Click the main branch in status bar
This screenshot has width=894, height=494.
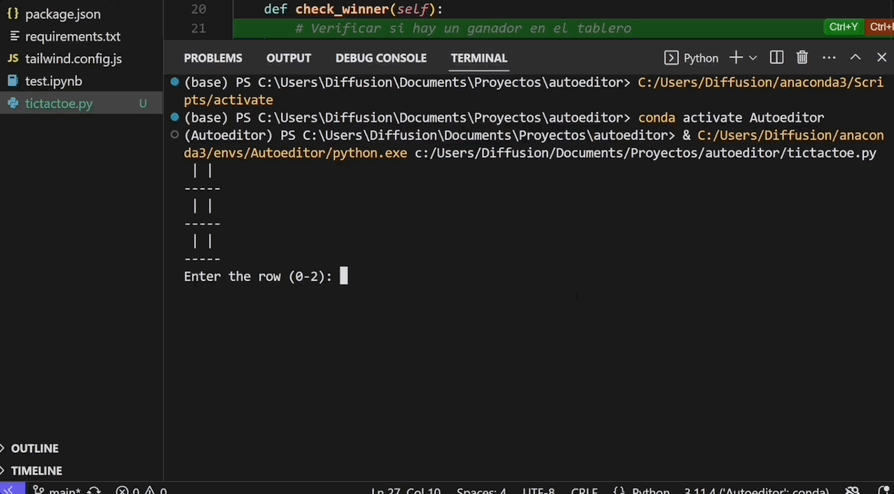pyautogui.click(x=58, y=490)
